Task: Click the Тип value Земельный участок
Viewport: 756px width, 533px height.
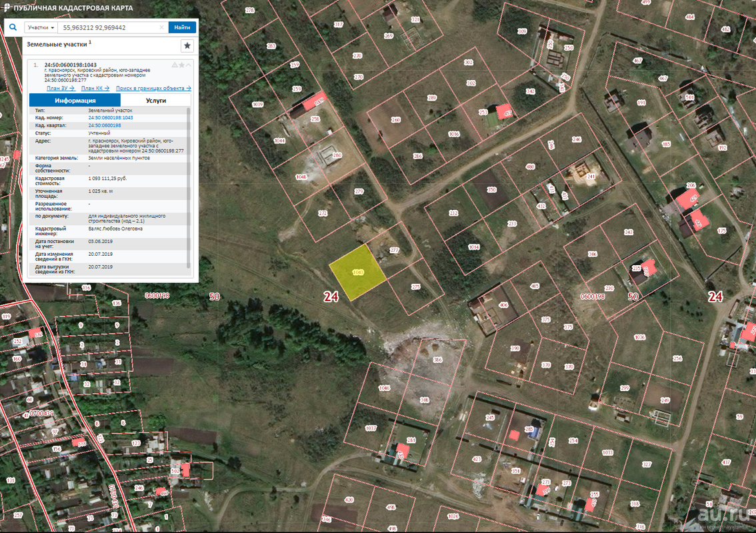Action: click(x=110, y=111)
